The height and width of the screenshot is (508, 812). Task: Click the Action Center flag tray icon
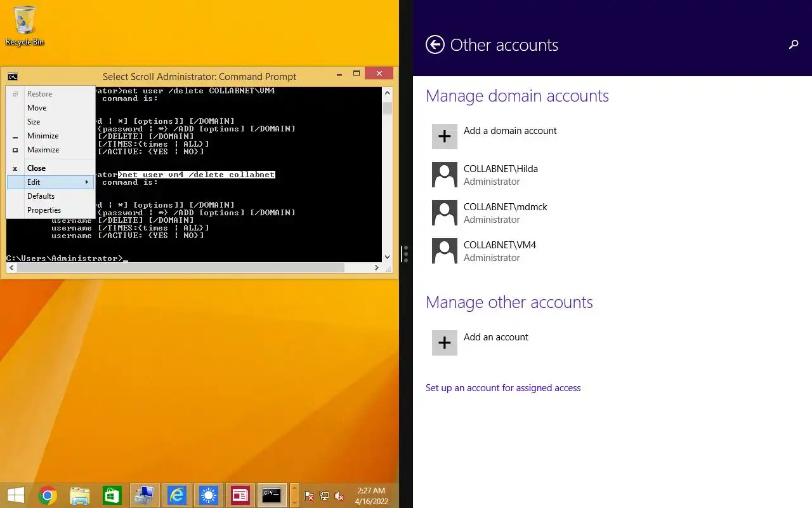tap(309, 496)
